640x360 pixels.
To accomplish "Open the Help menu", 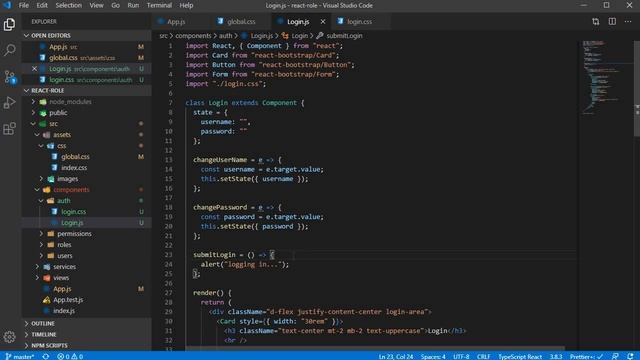I will coord(186,5).
